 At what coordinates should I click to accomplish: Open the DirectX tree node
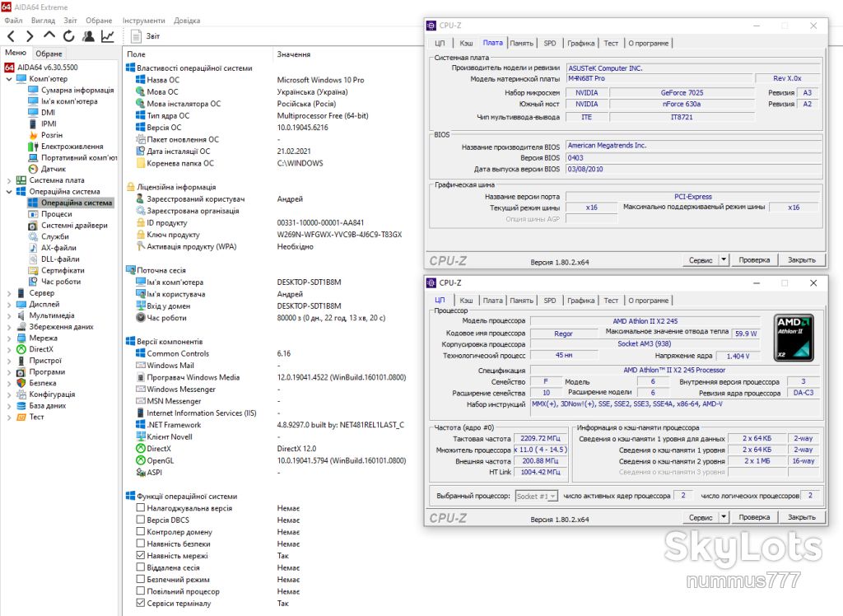click(41, 349)
